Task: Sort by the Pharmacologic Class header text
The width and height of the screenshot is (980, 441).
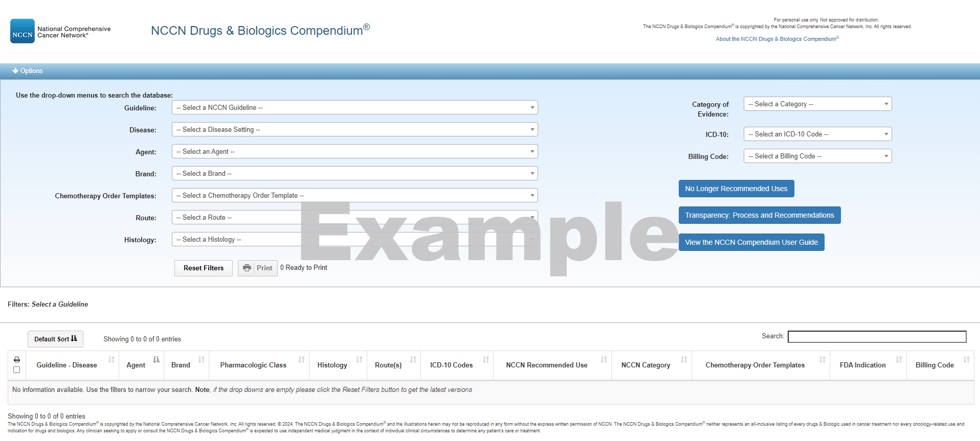Action: 253,365
